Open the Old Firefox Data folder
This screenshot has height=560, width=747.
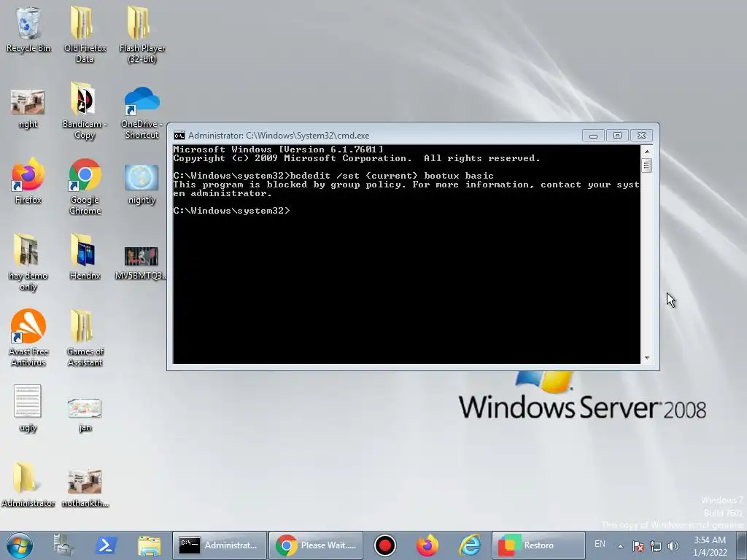(85, 34)
